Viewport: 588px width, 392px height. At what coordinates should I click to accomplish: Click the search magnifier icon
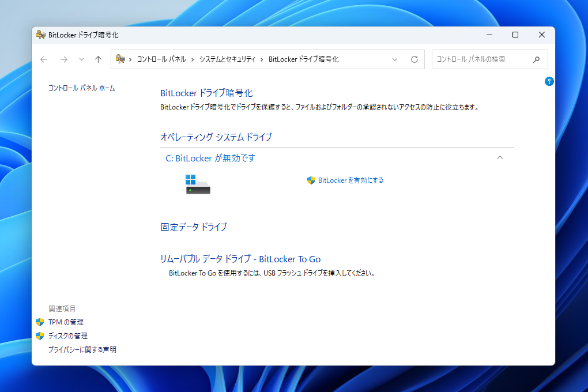point(536,59)
